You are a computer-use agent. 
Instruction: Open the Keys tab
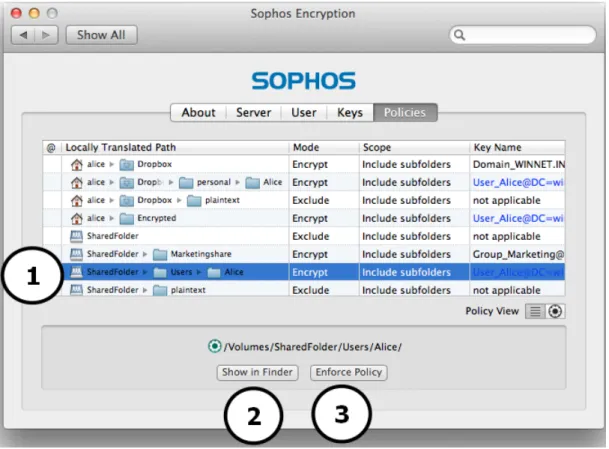coord(350,113)
